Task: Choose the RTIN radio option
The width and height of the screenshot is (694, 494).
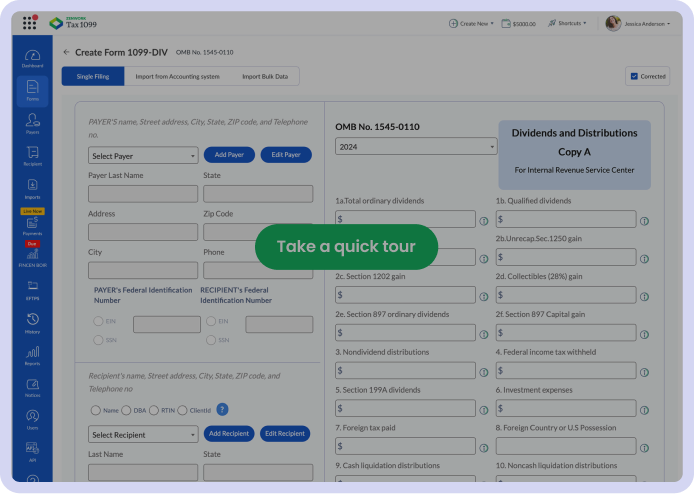Action: [153, 410]
